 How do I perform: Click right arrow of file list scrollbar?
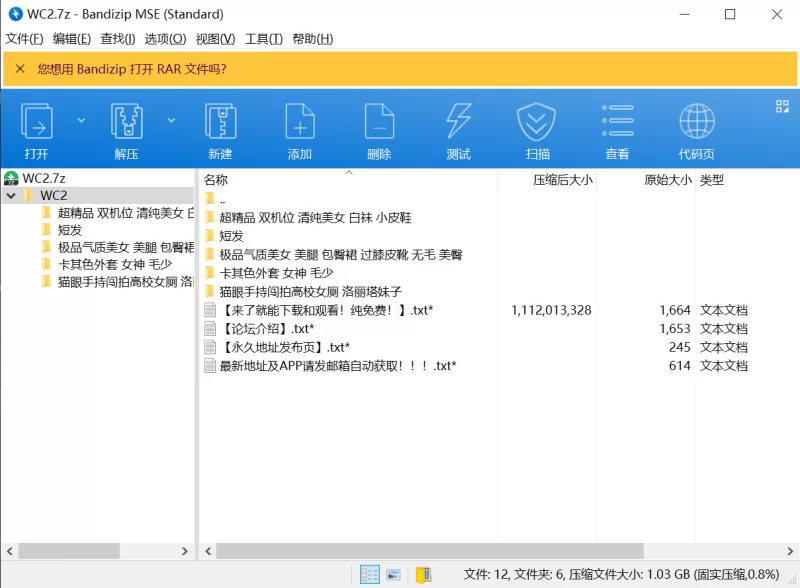coord(790,551)
